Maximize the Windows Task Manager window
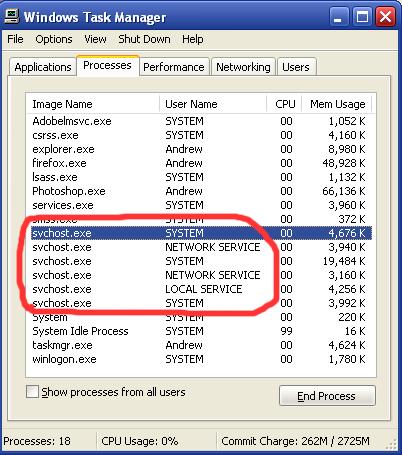Viewport: 402px width, 455px height. click(x=362, y=17)
